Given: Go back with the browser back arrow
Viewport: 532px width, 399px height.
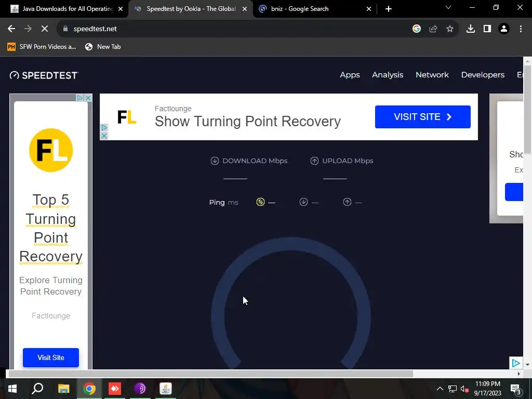Looking at the screenshot, I should 11,29.
